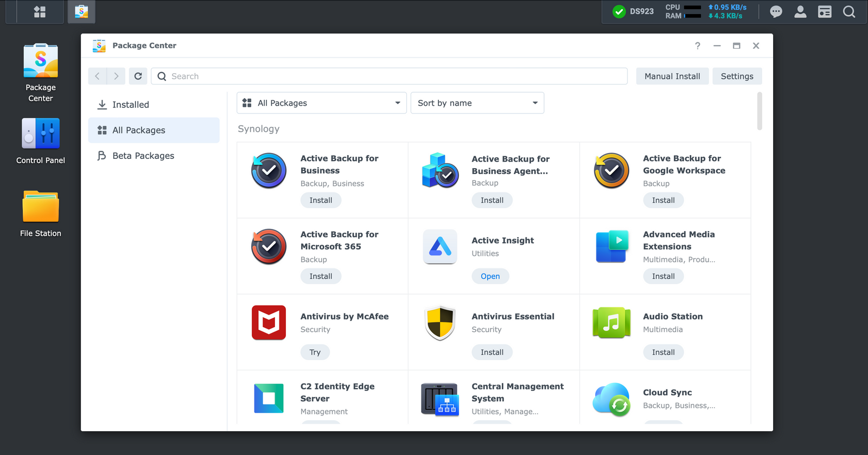Click the Manual Install button

click(672, 76)
